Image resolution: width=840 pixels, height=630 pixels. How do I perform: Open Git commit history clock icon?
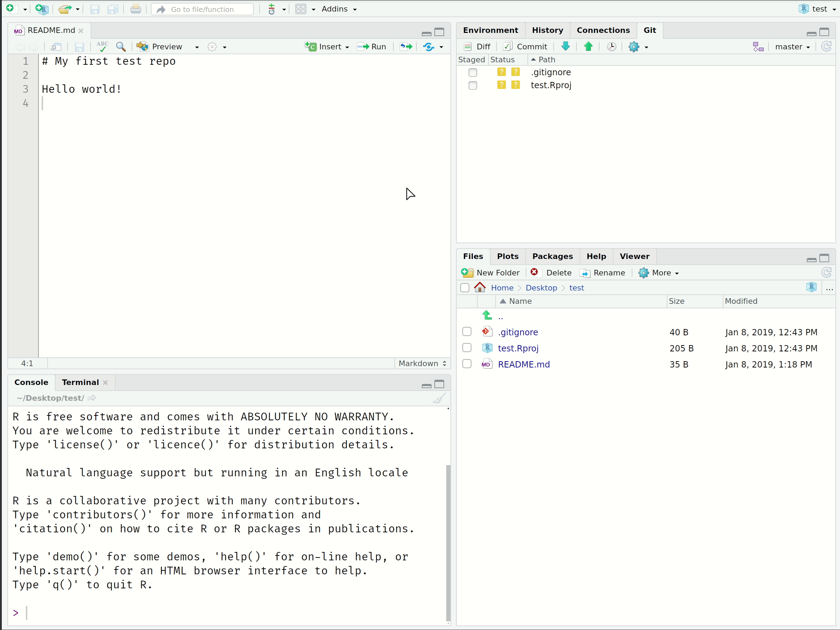tap(611, 46)
